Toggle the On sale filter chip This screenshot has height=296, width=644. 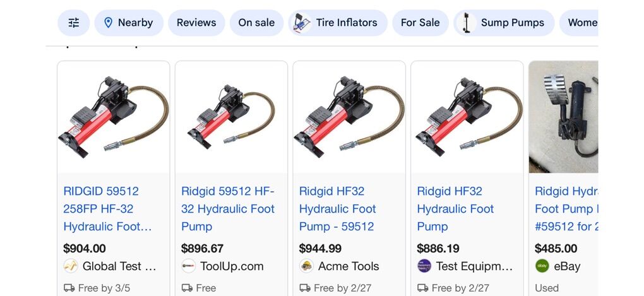pos(256,23)
